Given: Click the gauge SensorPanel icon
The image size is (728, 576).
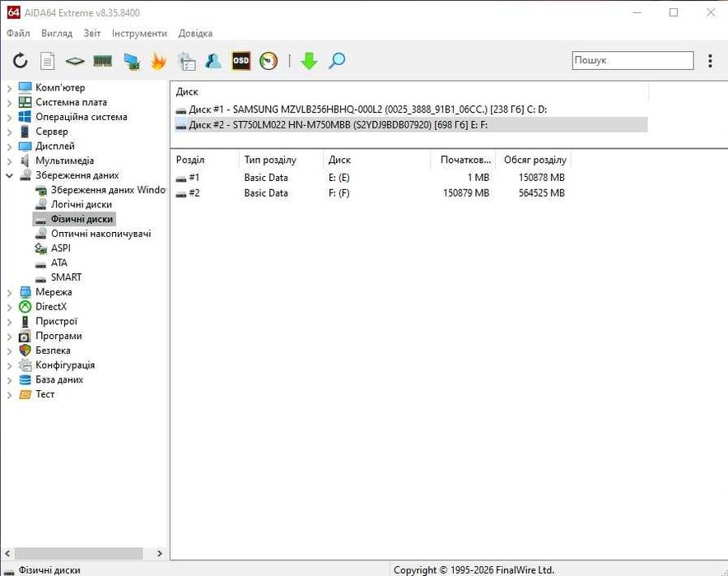Looking at the screenshot, I should click(268, 61).
